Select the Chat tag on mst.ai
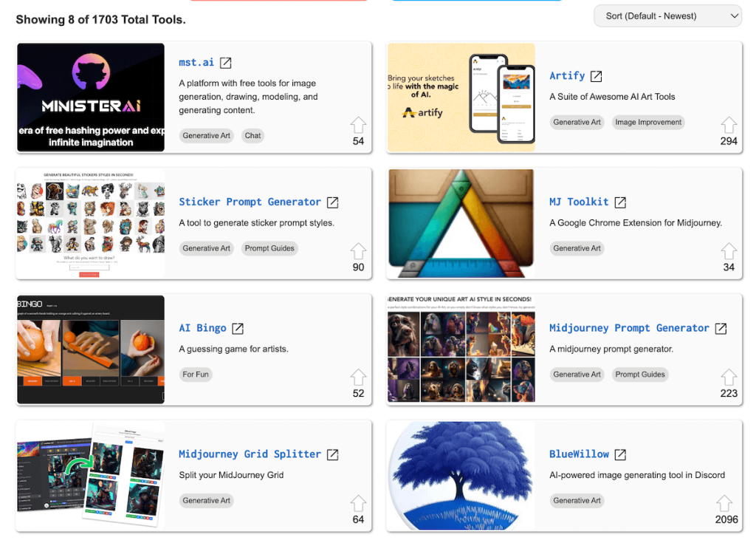Viewport: 756px width, 543px height. pyautogui.click(x=253, y=136)
